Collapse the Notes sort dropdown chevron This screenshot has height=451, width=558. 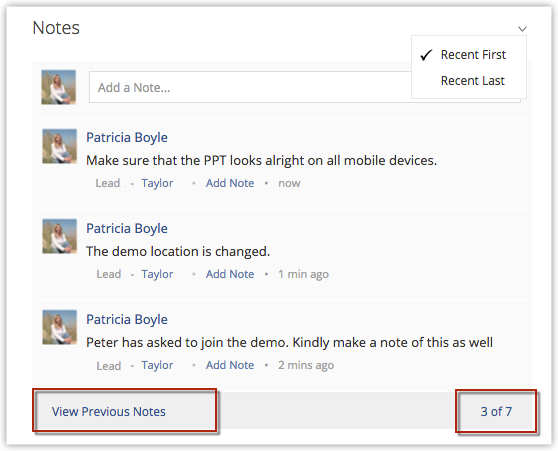click(x=522, y=29)
